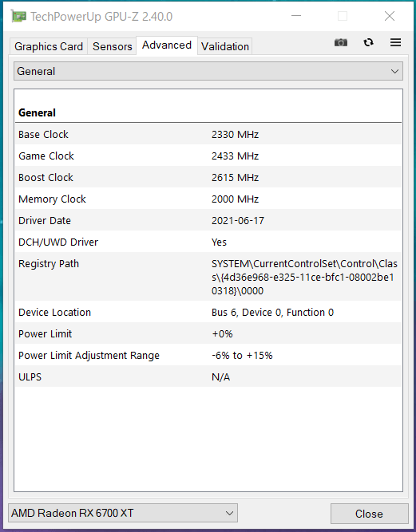Click the 2330 MHz value
The height and width of the screenshot is (532, 416).
coord(235,134)
